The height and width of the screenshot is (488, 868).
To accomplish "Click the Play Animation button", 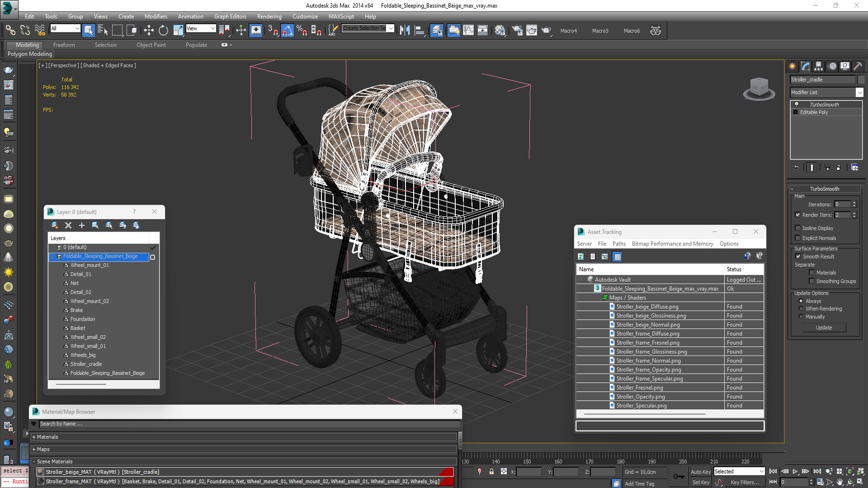I will tap(795, 471).
